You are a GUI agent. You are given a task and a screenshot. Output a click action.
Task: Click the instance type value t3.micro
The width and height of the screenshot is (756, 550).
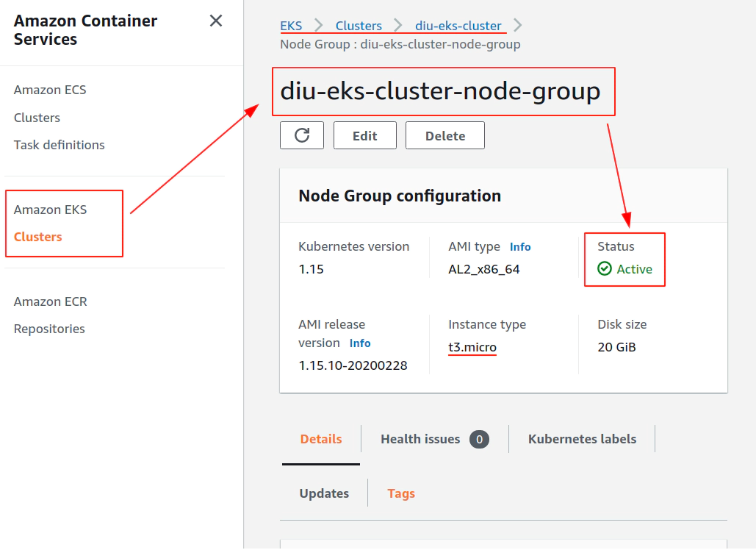472,347
